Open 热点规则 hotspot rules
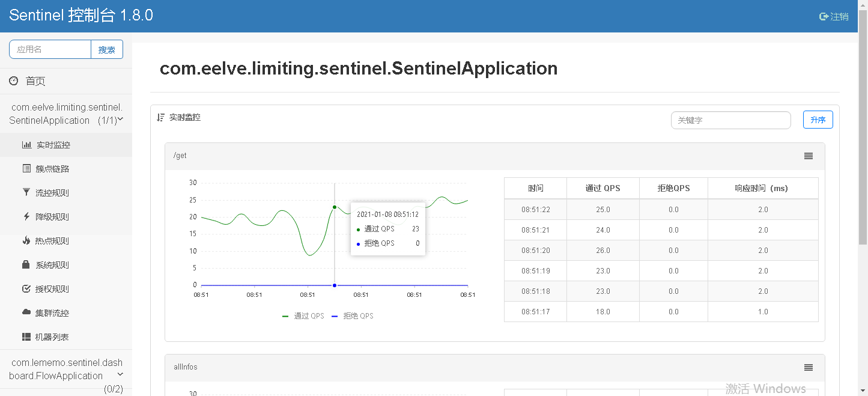868x396 pixels. pos(65,241)
